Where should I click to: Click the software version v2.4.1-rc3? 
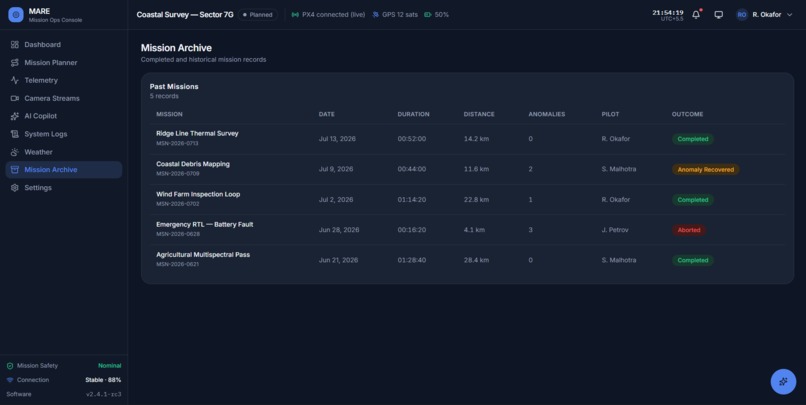click(x=103, y=394)
